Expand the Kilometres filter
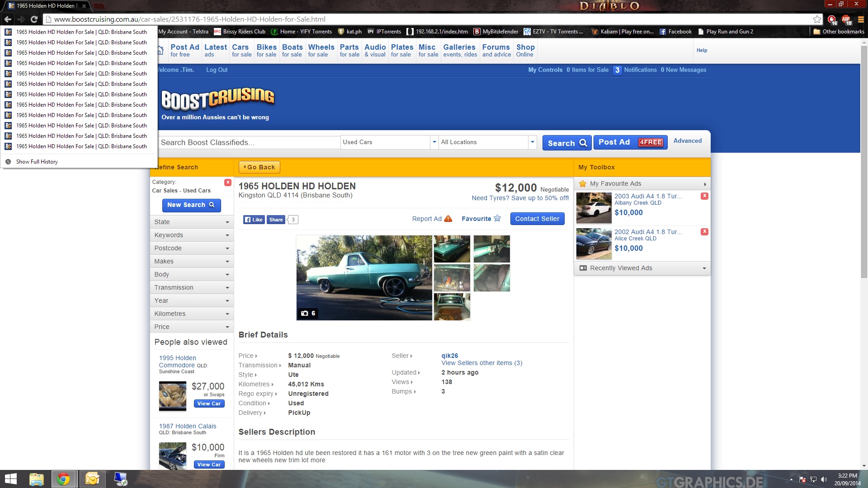 (192, 314)
